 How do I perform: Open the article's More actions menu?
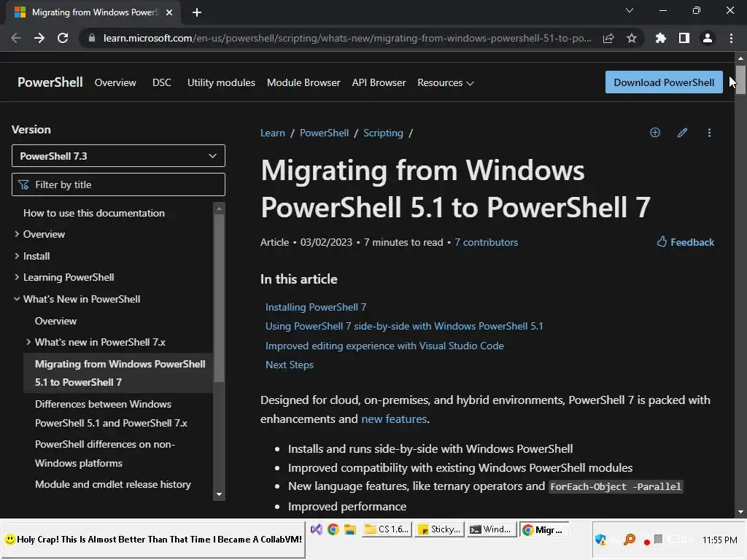coord(709,133)
